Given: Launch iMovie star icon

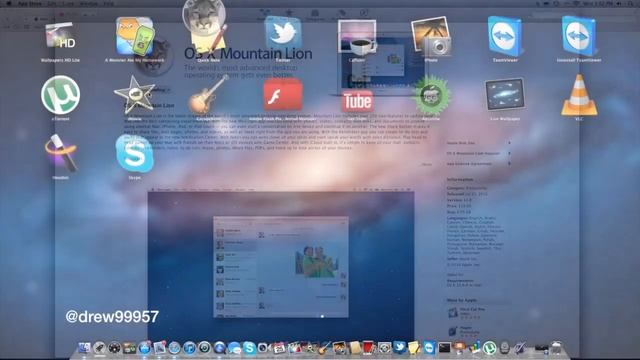Looking at the screenshot, I should (135, 95).
